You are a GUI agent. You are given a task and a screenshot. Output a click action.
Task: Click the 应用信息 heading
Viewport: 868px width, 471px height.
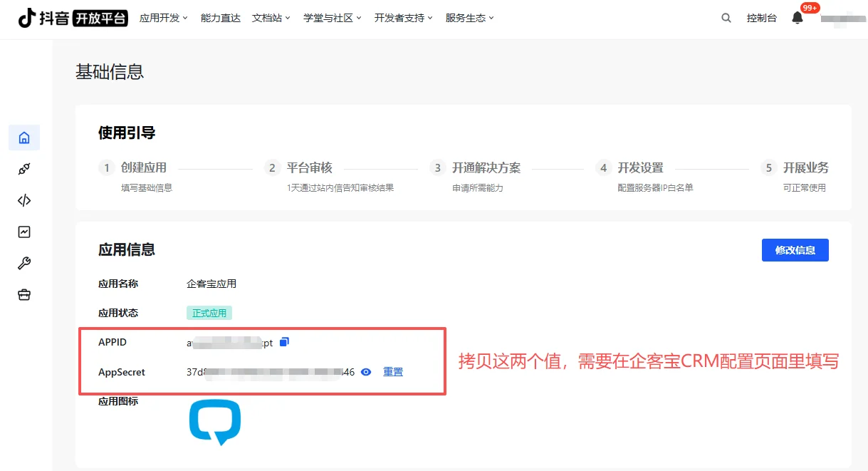pyautogui.click(x=127, y=249)
